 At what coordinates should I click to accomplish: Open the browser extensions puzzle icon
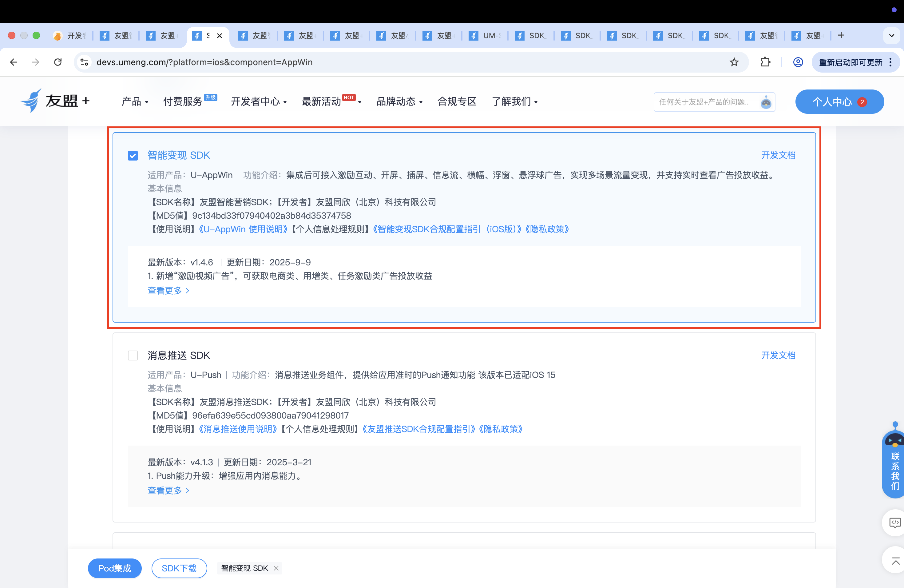(765, 62)
